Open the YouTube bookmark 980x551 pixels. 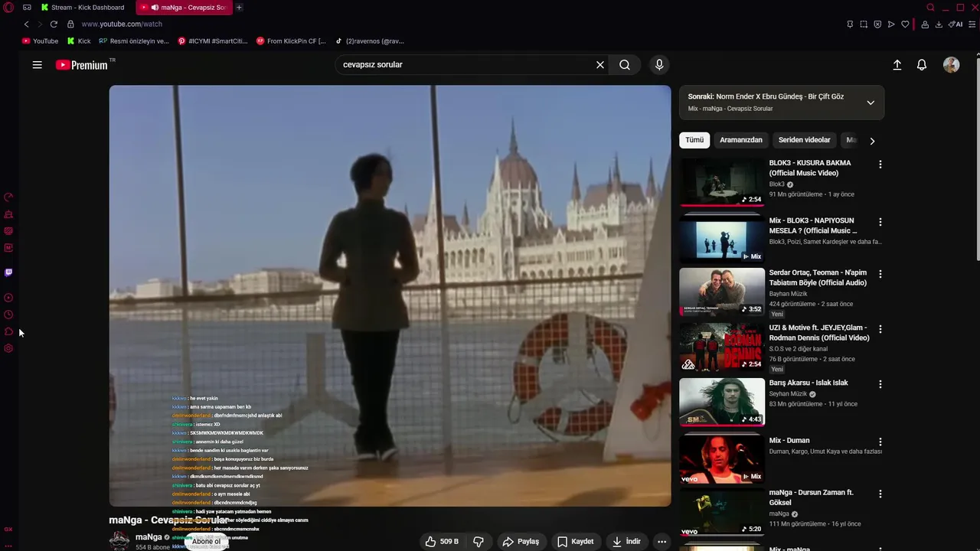tap(41, 41)
